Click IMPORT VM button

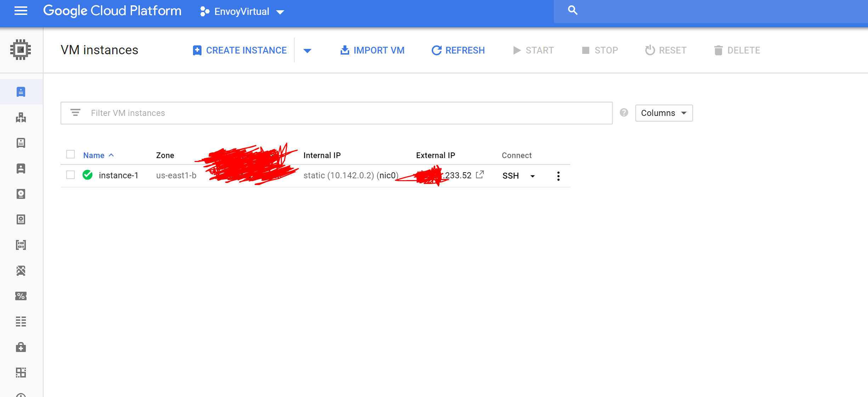[x=372, y=50]
